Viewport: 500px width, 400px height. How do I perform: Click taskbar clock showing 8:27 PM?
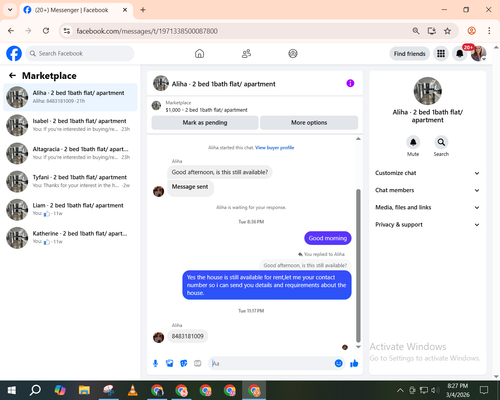click(458, 390)
